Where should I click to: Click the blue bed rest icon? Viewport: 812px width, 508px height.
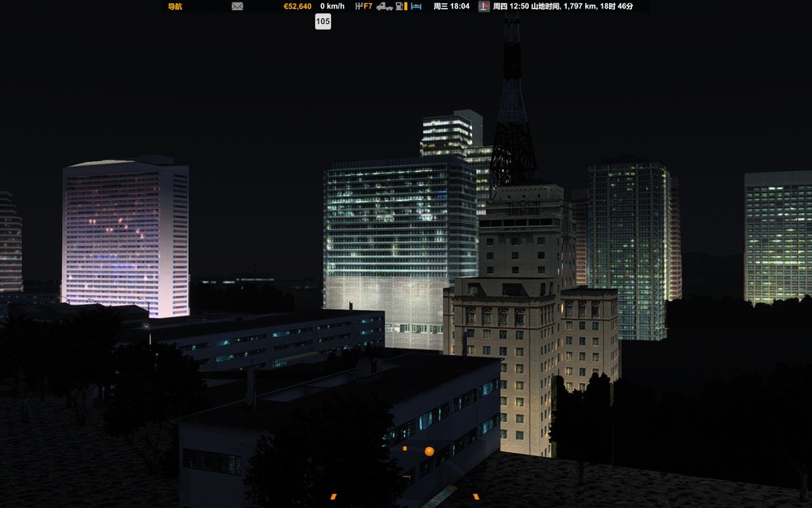click(416, 7)
